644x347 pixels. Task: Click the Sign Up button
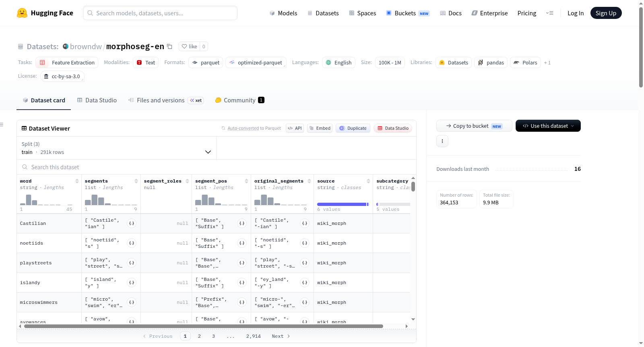coord(606,13)
